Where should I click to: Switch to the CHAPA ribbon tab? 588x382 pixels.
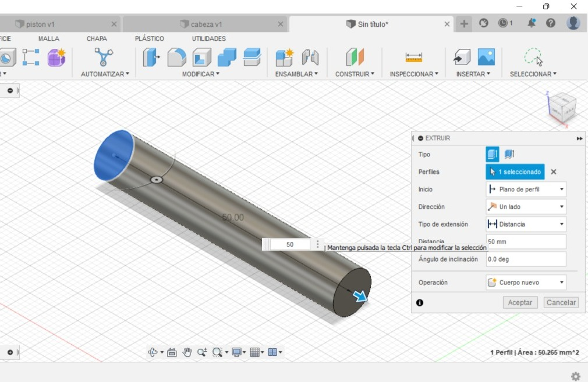click(x=97, y=38)
